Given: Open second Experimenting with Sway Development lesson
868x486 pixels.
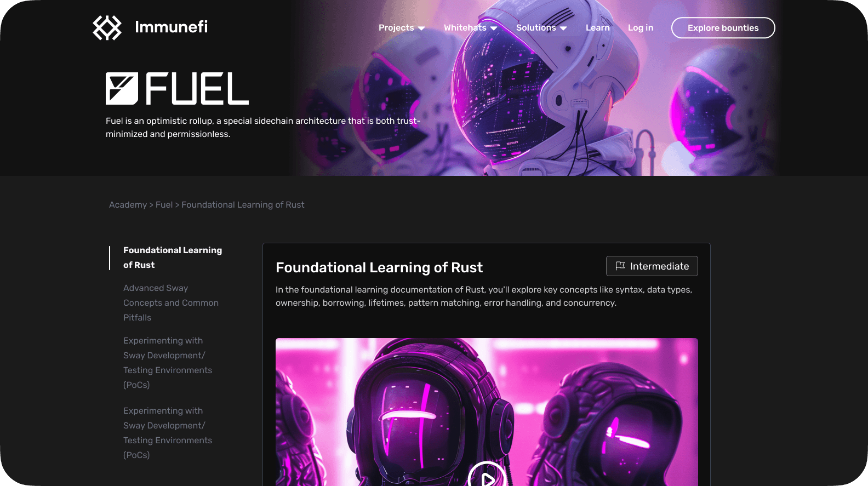Looking at the screenshot, I should click(x=168, y=433).
